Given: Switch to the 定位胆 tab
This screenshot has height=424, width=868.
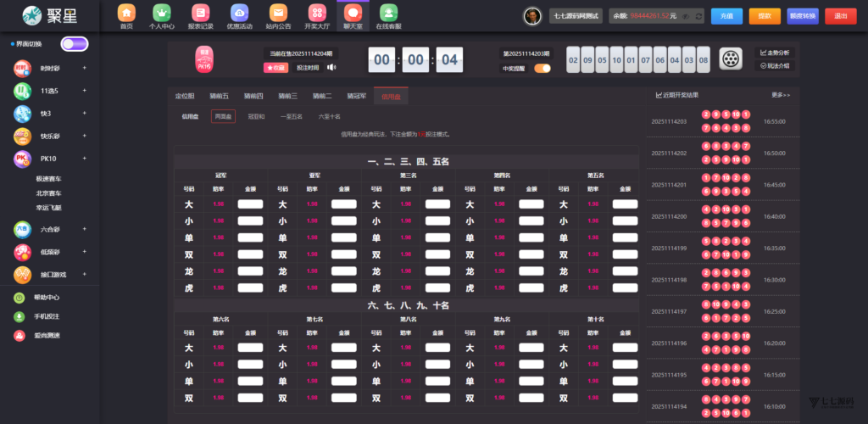Looking at the screenshot, I should pos(184,97).
